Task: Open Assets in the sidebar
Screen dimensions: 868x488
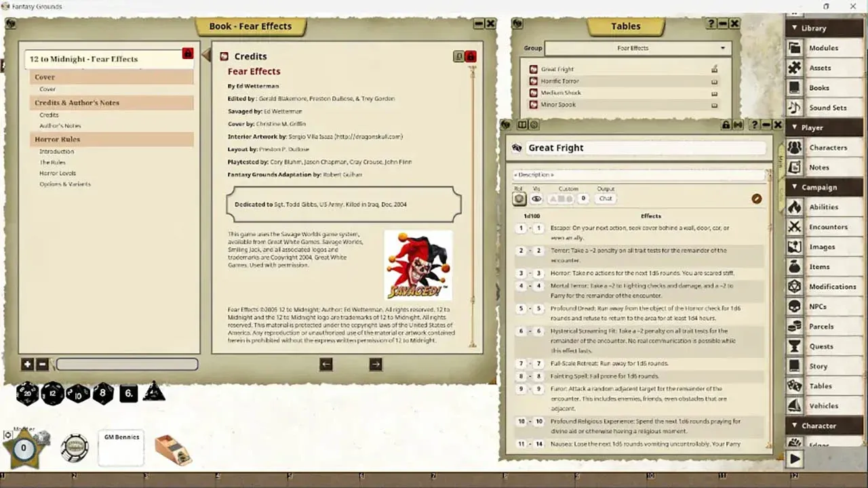Action: click(825, 68)
